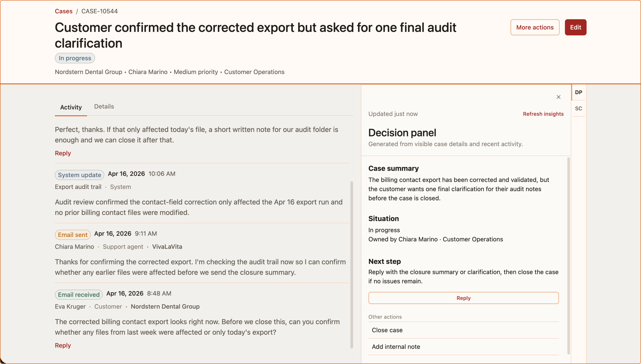Click the Reply button under Next step
Viewport: 641px width, 364px height.
(x=463, y=298)
